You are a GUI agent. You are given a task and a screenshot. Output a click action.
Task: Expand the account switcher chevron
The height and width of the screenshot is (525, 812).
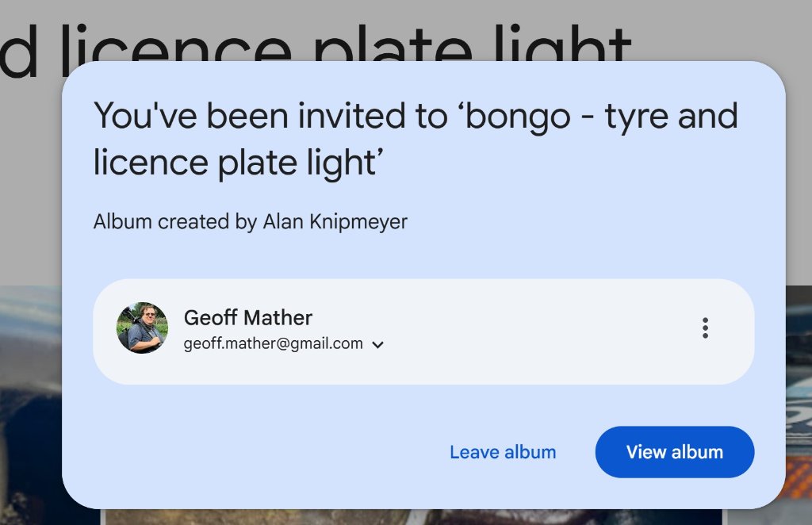[x=378, y=345]
